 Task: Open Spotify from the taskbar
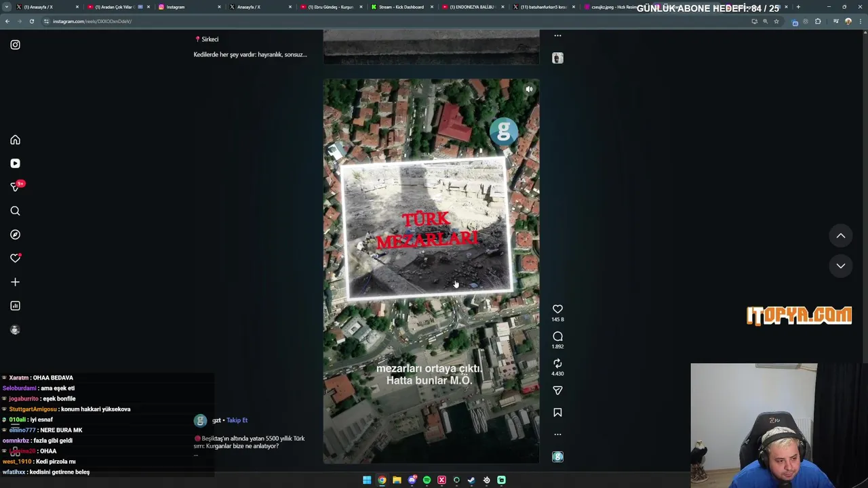(427, 480)
